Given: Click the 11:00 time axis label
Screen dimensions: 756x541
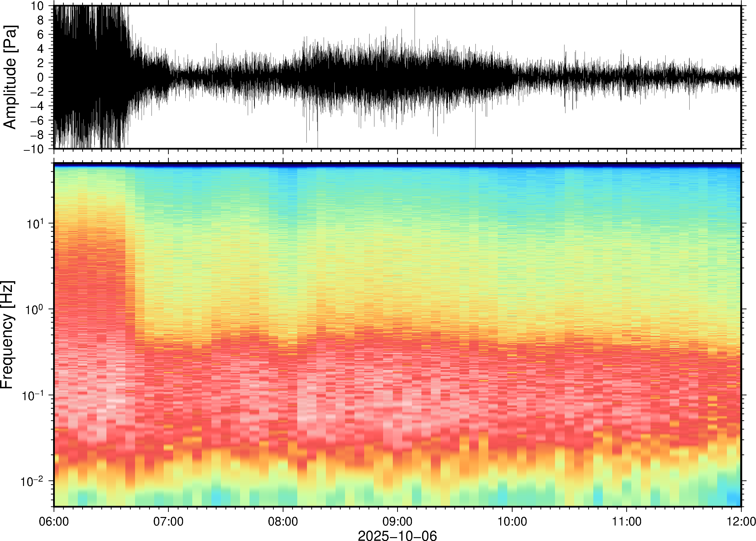Looking at the screenshot, I should (626, 521).
